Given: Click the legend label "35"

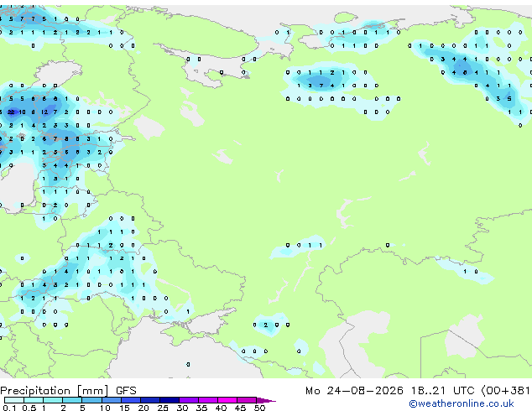Looking at the screenshot, I should tap(201, 408).
